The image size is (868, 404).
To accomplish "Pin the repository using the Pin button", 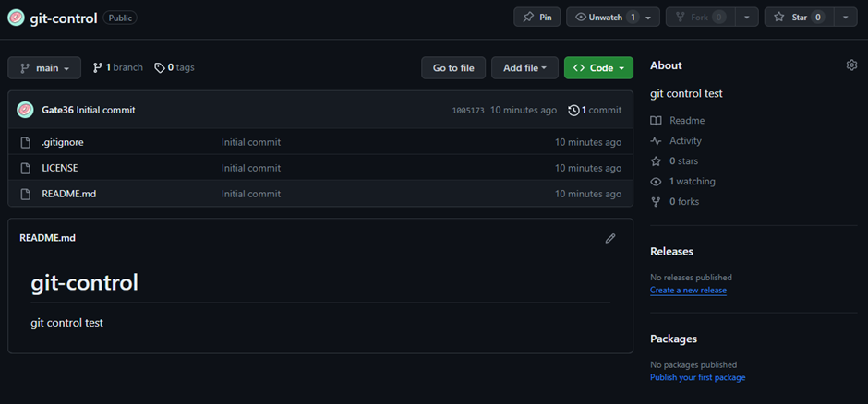I will tap(537, 18).
